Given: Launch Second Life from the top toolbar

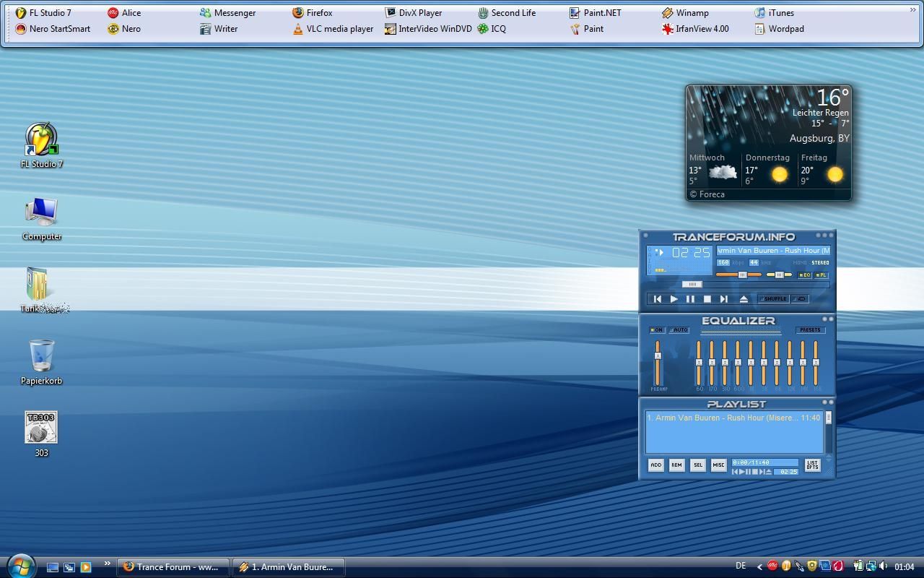Looking at the screenshot, I should point(506,13).
